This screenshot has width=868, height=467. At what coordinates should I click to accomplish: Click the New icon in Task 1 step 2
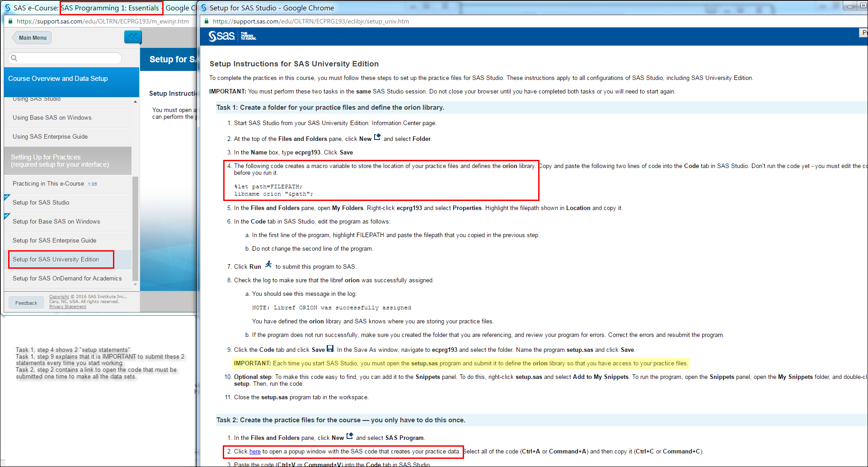click(377, 137)
